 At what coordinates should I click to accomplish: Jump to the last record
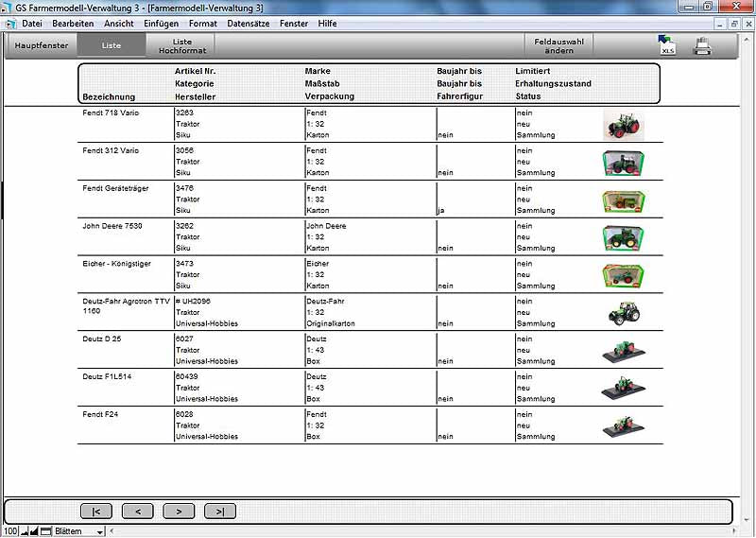pyautogui.click(x=220, y=512)
